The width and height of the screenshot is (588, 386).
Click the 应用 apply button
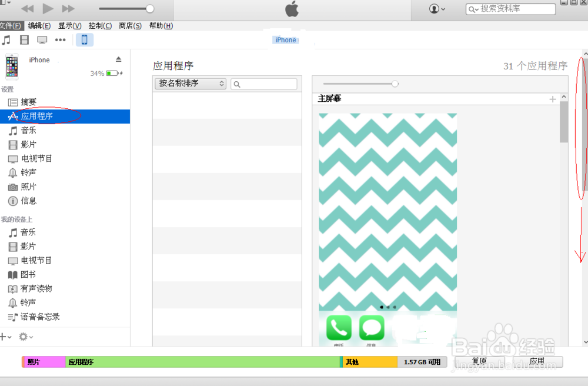[537, 362]
